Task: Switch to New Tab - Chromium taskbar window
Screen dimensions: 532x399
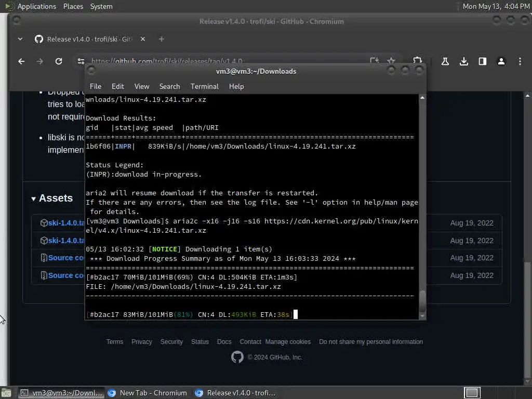Action: tap(148, 393)
